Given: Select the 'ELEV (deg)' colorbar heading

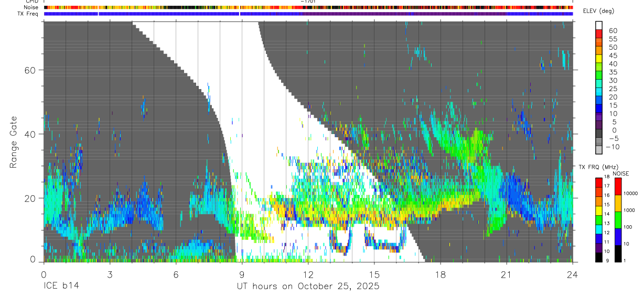Looking at the screenshot, I should 598,11.
